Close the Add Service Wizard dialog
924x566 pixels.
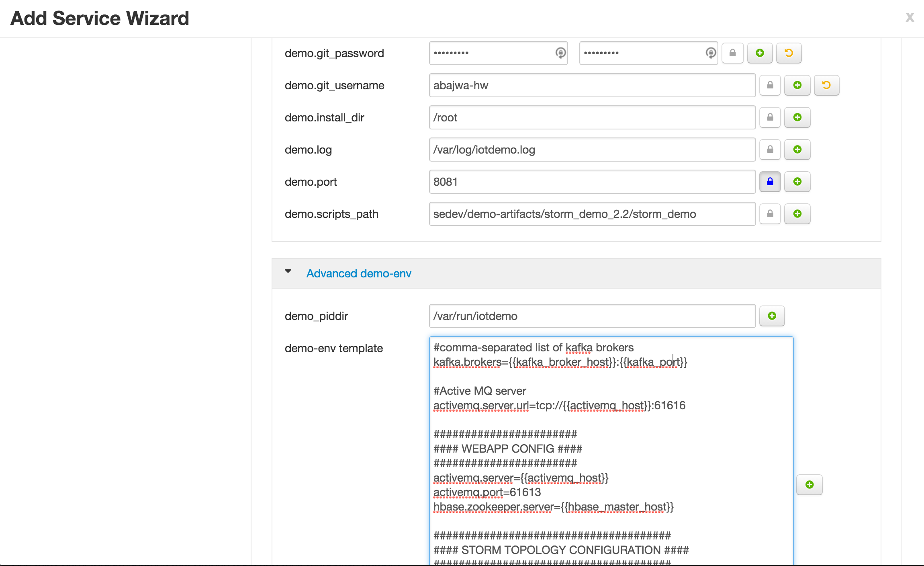[x=910, y=17]
